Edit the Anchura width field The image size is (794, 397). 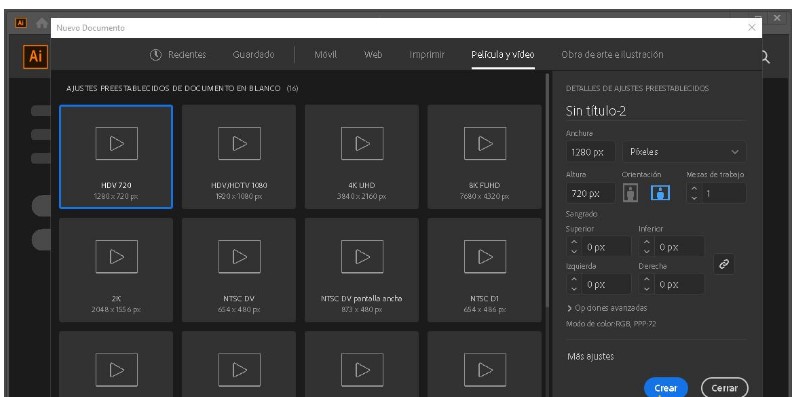pyautogui.click(x=590, y=152)
